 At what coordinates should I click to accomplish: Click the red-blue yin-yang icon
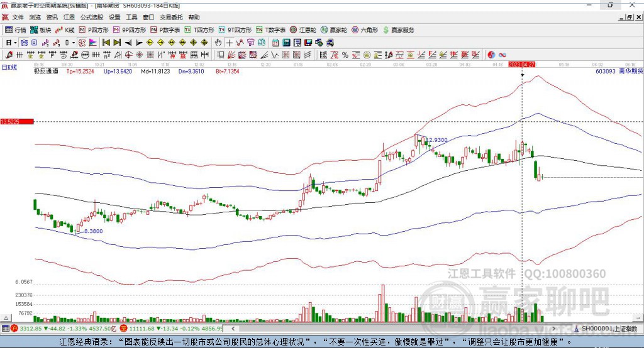point(491,55)
